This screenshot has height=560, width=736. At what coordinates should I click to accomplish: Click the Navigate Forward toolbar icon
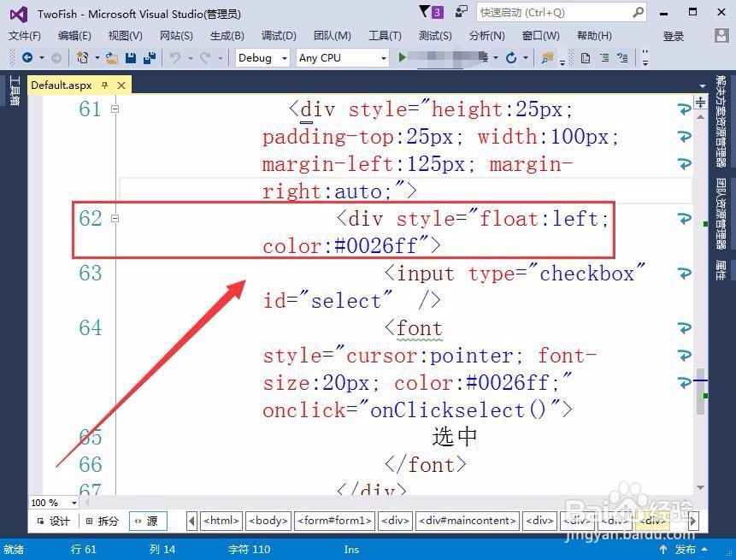[x=56, y=58]
